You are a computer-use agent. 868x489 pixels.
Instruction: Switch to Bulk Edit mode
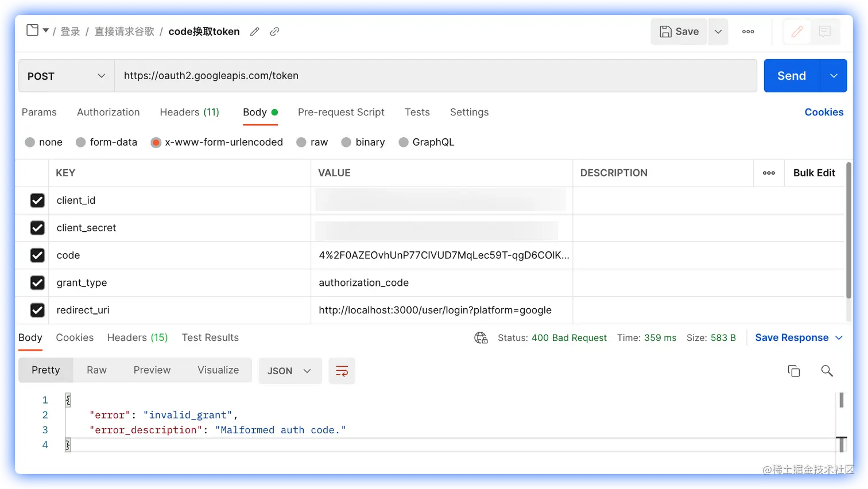click(814, 173)
